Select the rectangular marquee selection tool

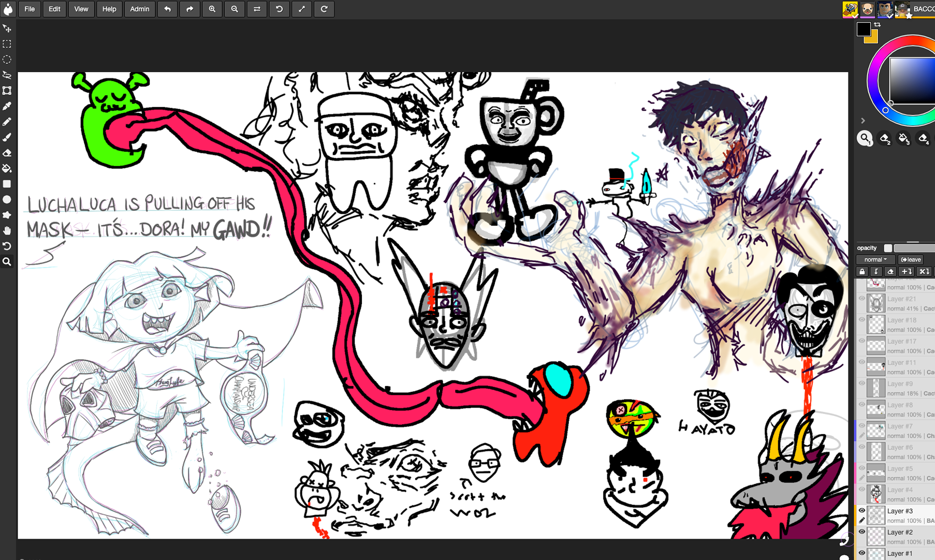click(x=7, y=44)
